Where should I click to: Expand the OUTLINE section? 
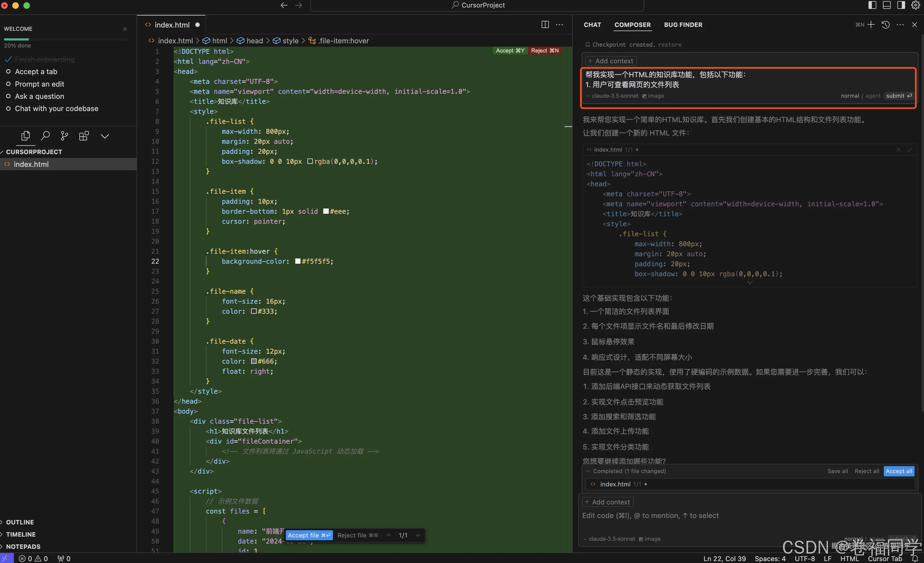click(20, 522)
